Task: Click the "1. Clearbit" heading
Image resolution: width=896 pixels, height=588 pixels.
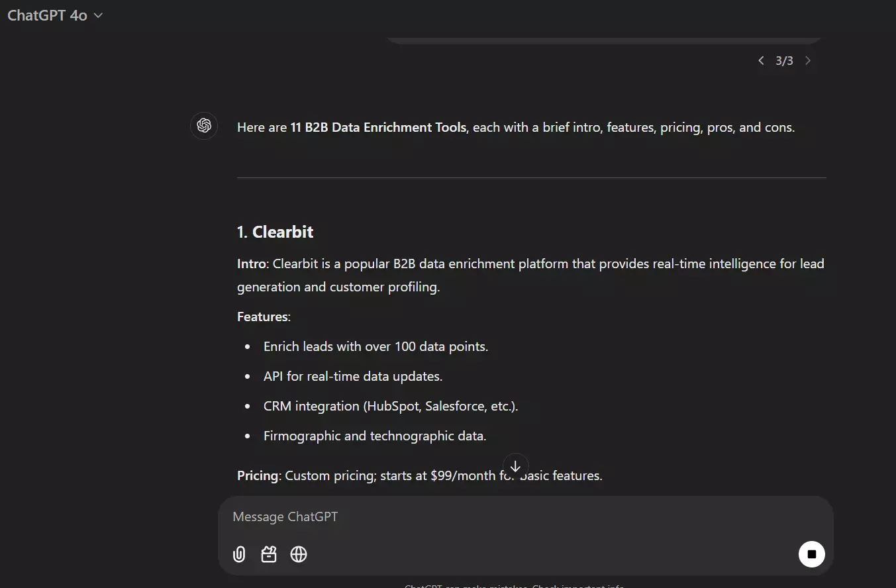Action: [275, 232]
